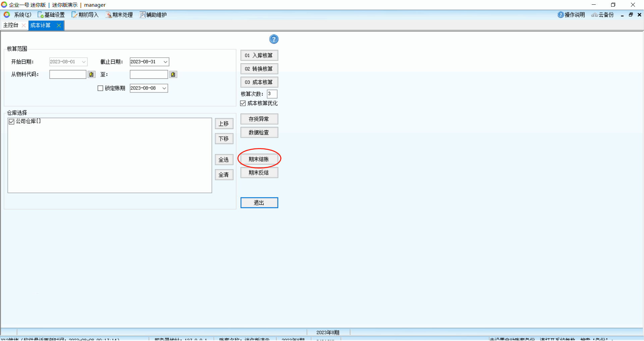Expand the 锁定账期 date dropdown

pos(164,88)
